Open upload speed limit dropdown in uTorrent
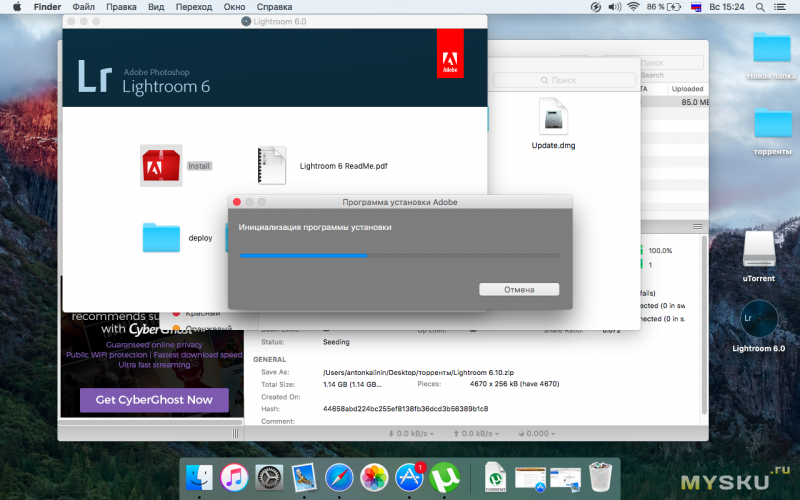Image resolution: width=800 pixels, height=500 pixels. (x=476, y=433)
